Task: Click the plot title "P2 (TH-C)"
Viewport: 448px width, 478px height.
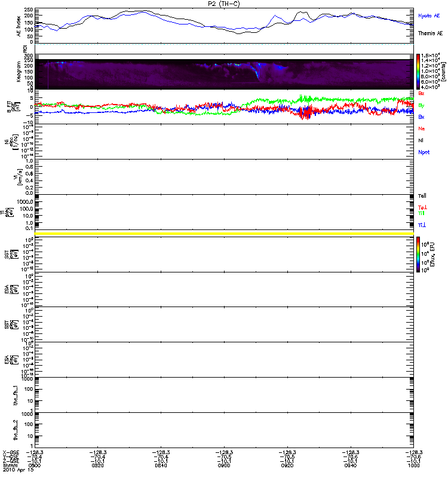Action: pyautogui.click(x=224, y=4)
